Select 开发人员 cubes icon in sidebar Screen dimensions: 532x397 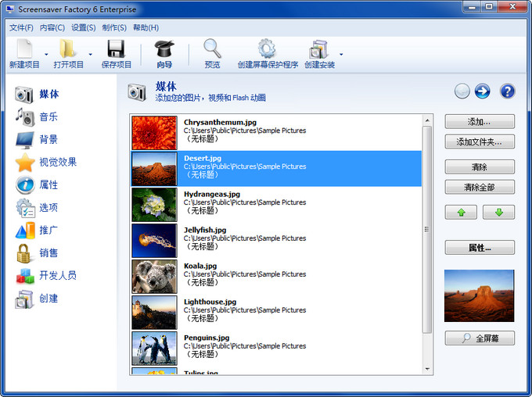tap(25, 276)
